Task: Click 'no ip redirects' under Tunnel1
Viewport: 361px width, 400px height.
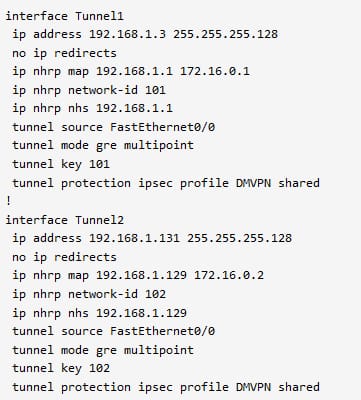Action: click(64, 53)
